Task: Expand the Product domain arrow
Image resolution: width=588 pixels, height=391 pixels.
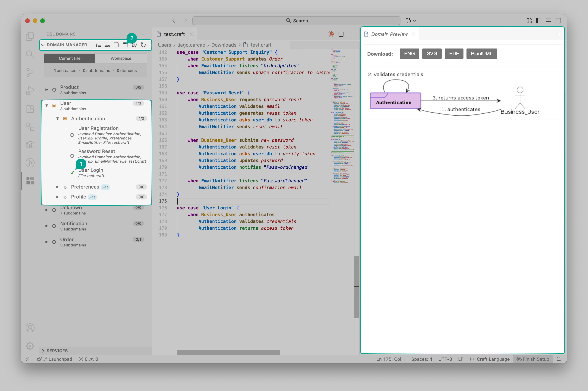Action: pyautogui.click(x=47, y=90)
